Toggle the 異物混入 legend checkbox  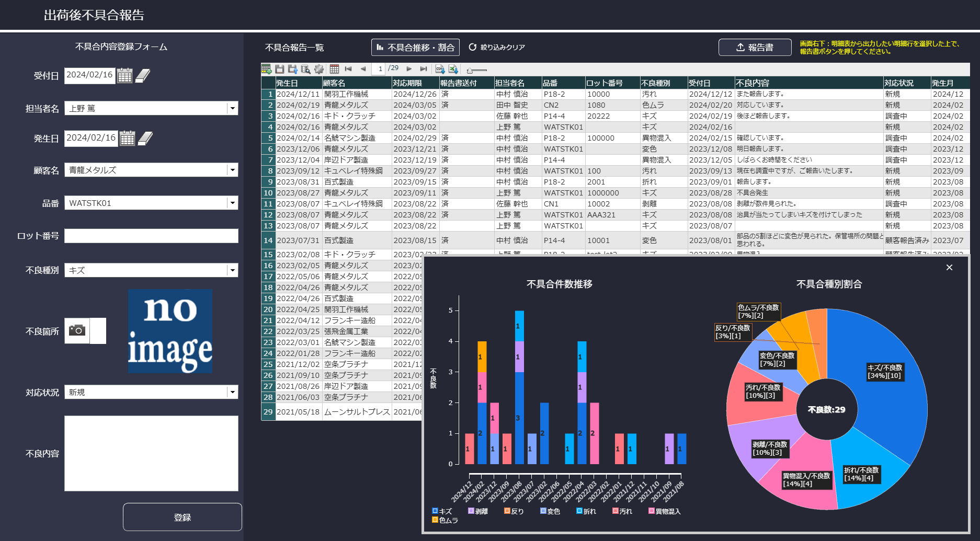[x=652, y=511]
